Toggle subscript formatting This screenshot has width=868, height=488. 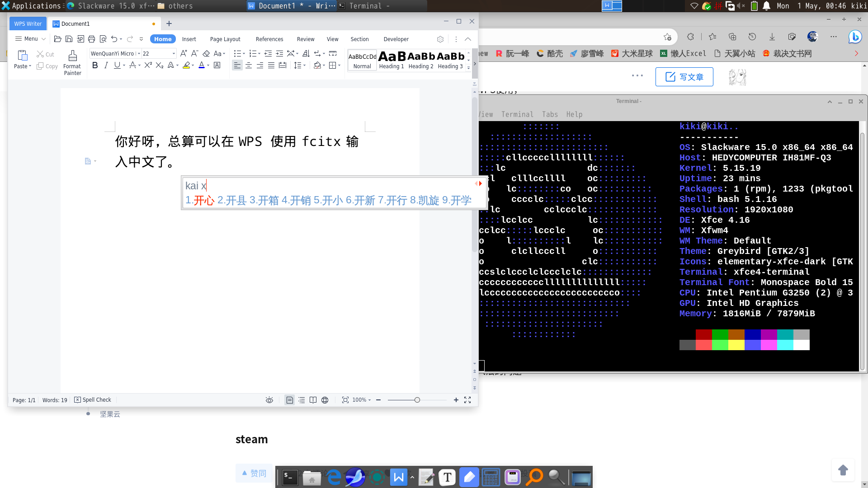[159, 66]
